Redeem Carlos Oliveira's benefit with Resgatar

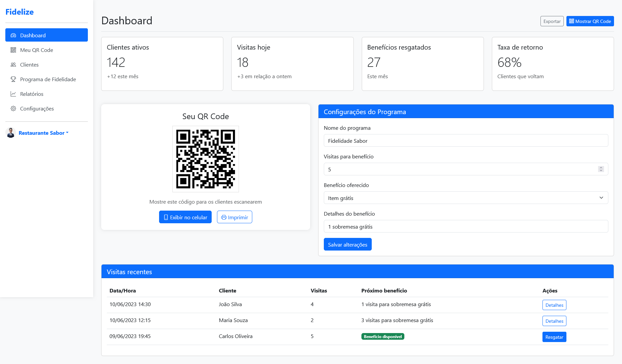pos(554,337)
